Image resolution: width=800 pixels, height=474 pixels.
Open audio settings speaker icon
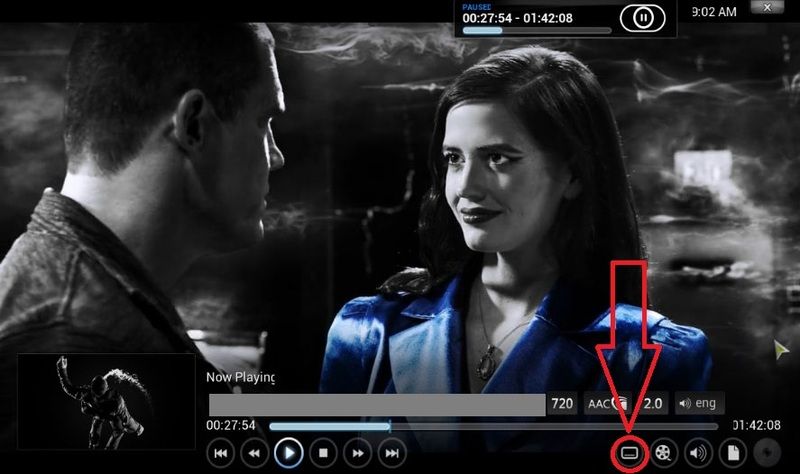[697, 453]
